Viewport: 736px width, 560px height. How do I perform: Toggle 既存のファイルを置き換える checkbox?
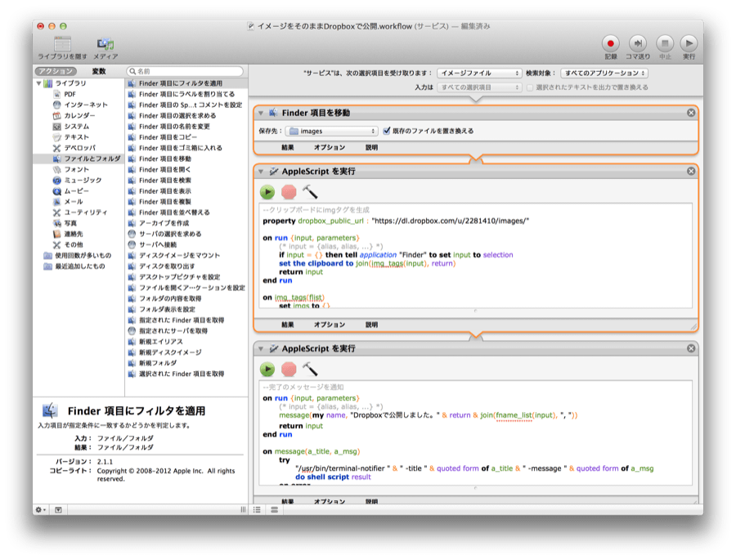387,131
